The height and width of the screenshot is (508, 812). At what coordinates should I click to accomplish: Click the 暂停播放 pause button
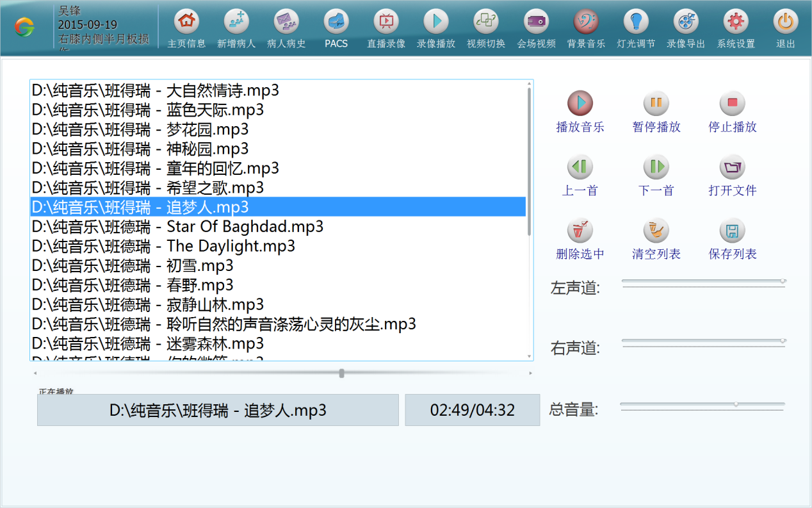[656, 103]
